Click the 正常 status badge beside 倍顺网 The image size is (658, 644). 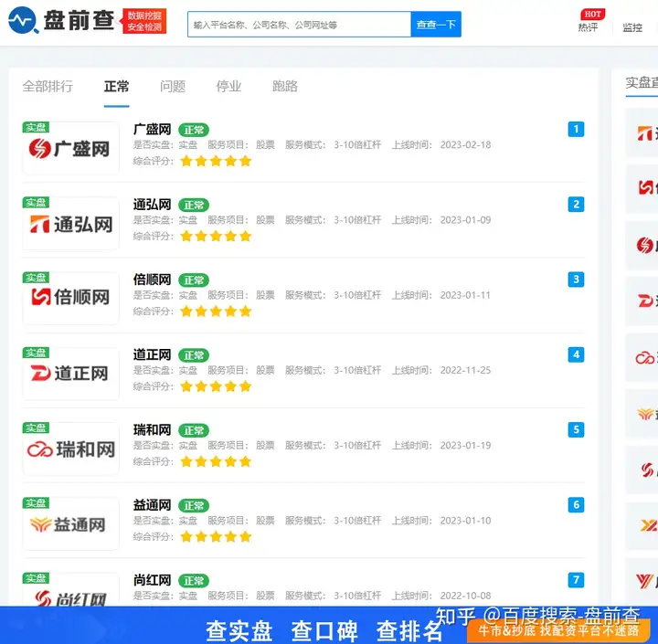[194, 280]
